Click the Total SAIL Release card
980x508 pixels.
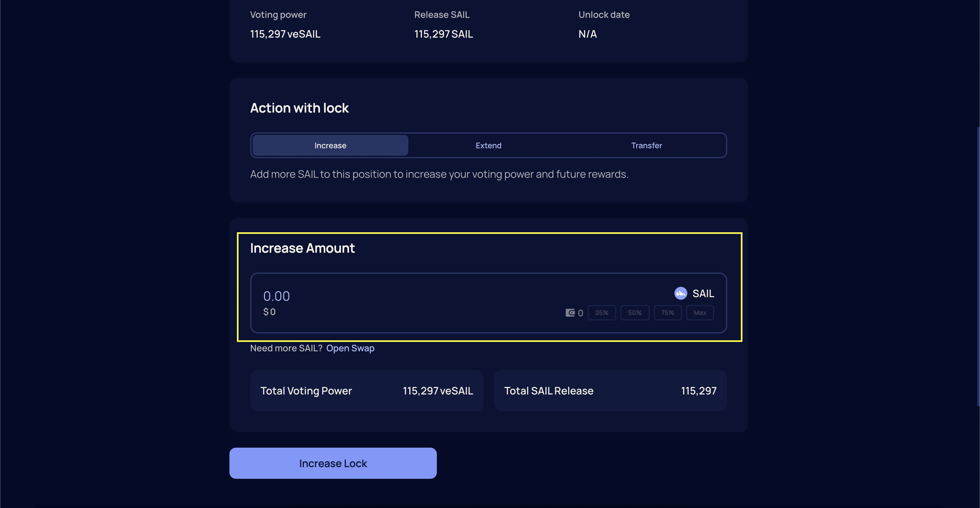coord(610,391)
